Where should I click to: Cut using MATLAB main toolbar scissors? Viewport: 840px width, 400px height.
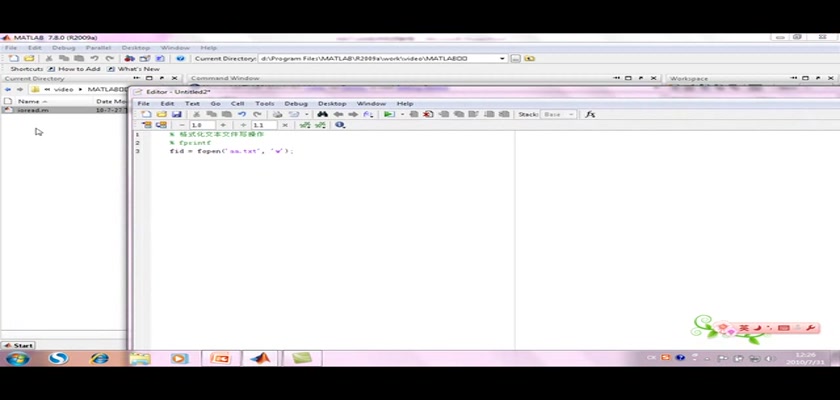click(x=49, y=58)
